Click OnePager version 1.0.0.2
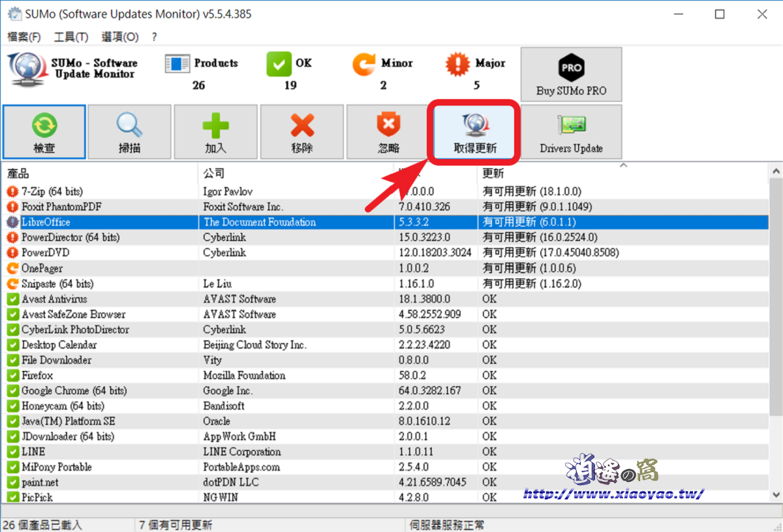The height and width of the screenshot is (532, 783). (x=414, y=268)
